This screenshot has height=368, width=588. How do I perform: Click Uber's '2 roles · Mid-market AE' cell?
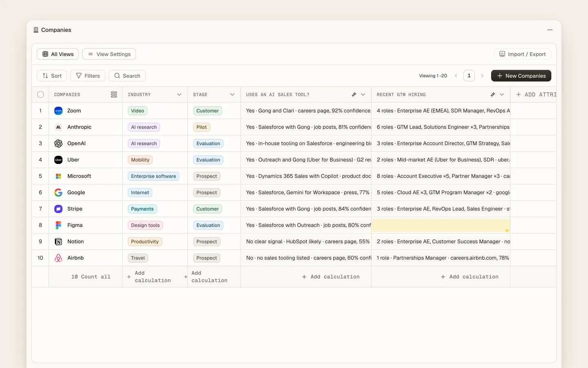tap(441, 160)
